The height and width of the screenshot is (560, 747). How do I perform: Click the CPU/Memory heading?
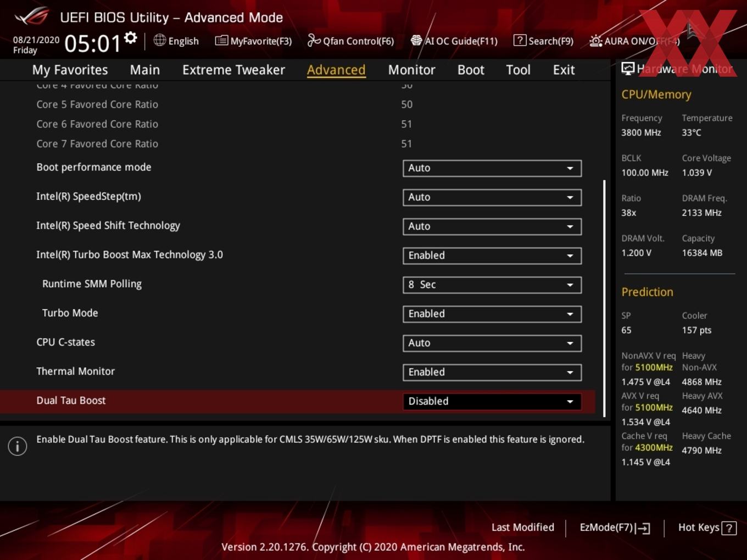tap(656, 94)
